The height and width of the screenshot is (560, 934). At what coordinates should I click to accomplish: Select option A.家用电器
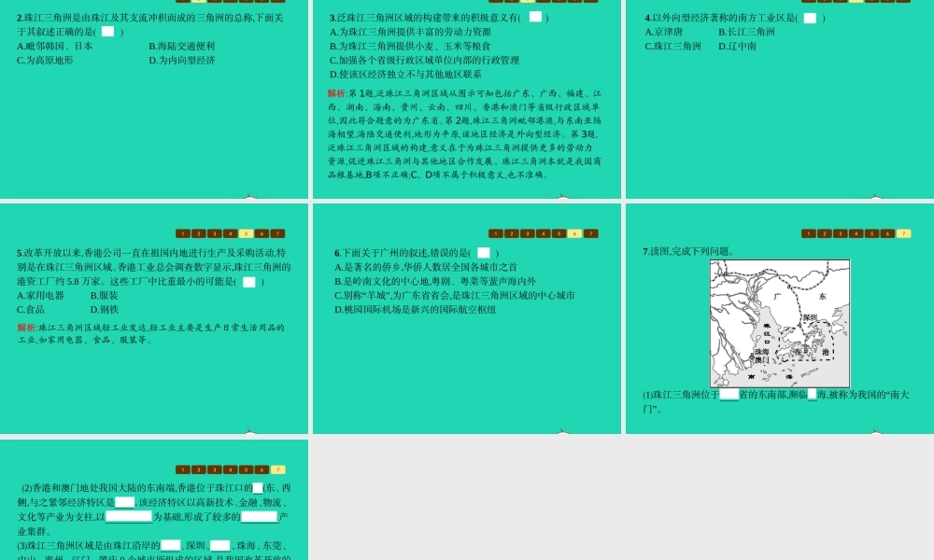click(40, 296)
